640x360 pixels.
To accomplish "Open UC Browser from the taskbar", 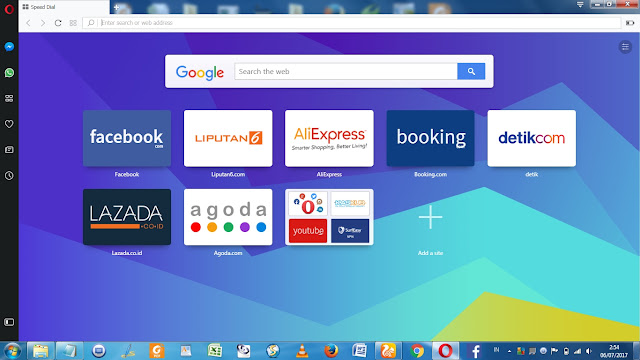I will click(x=388, y=351).
